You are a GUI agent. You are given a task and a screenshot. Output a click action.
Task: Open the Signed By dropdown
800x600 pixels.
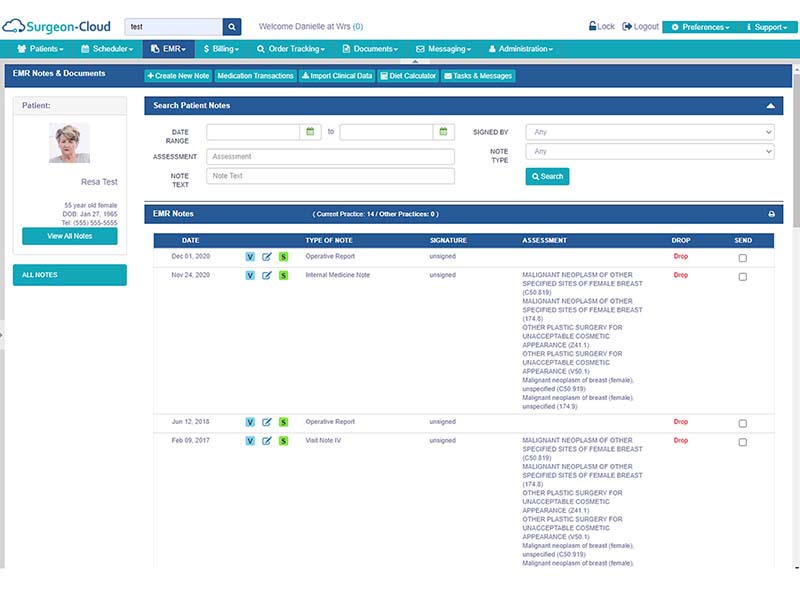coord(650,132)
